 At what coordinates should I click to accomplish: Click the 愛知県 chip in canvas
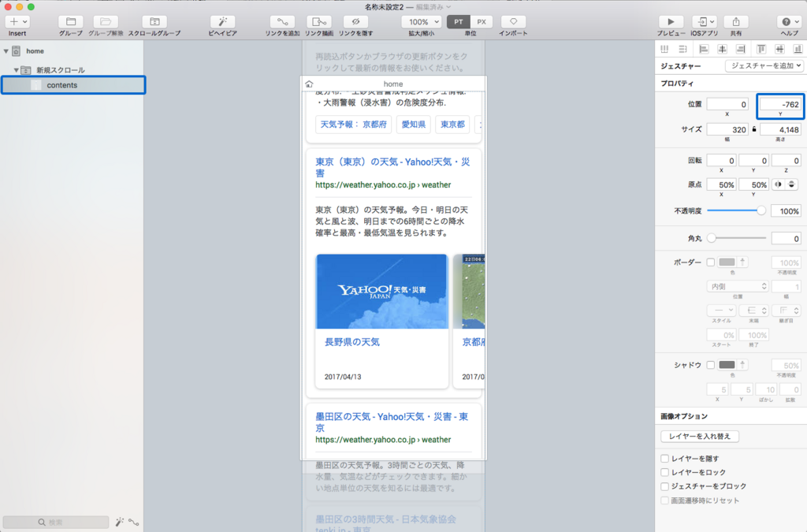(414, 124)
